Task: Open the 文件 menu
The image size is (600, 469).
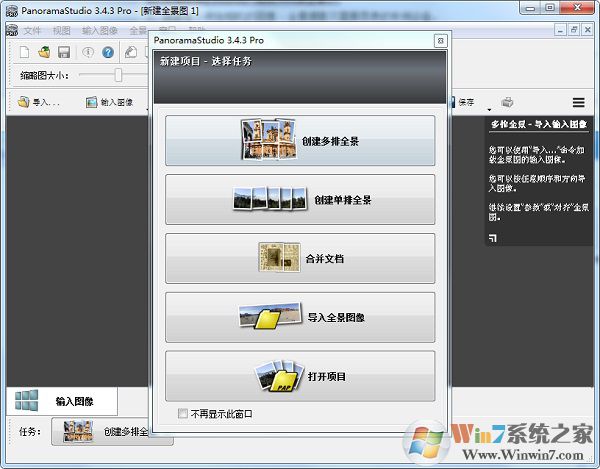Action: tap(33, 31)
